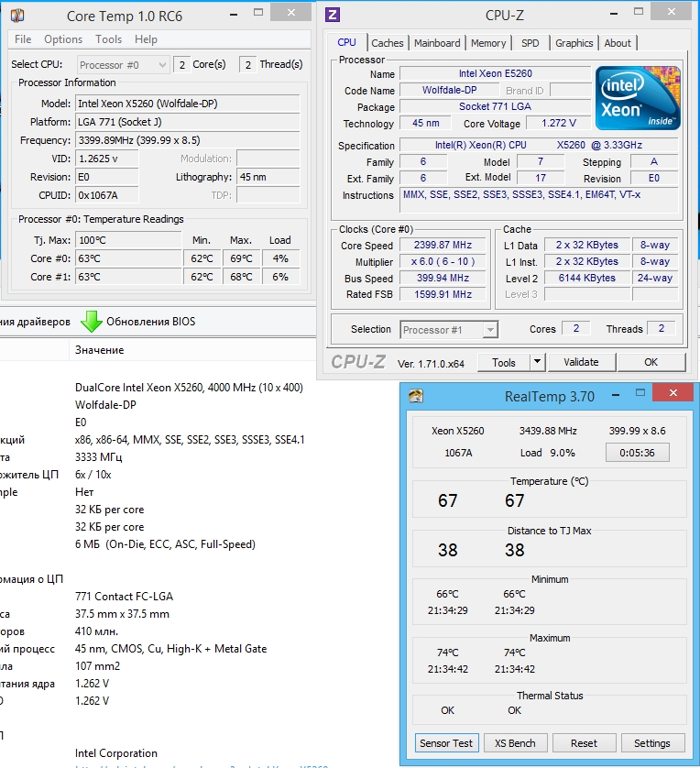Click Core Speed 2399.87 MHz value
This screenshot has width=700, height=768.
coord(443,245)
